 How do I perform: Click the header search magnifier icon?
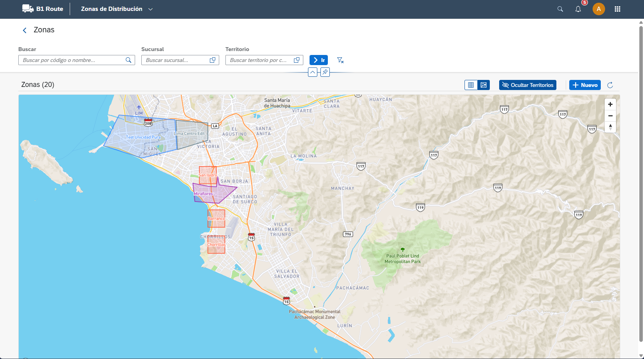[x=560, y=9]
